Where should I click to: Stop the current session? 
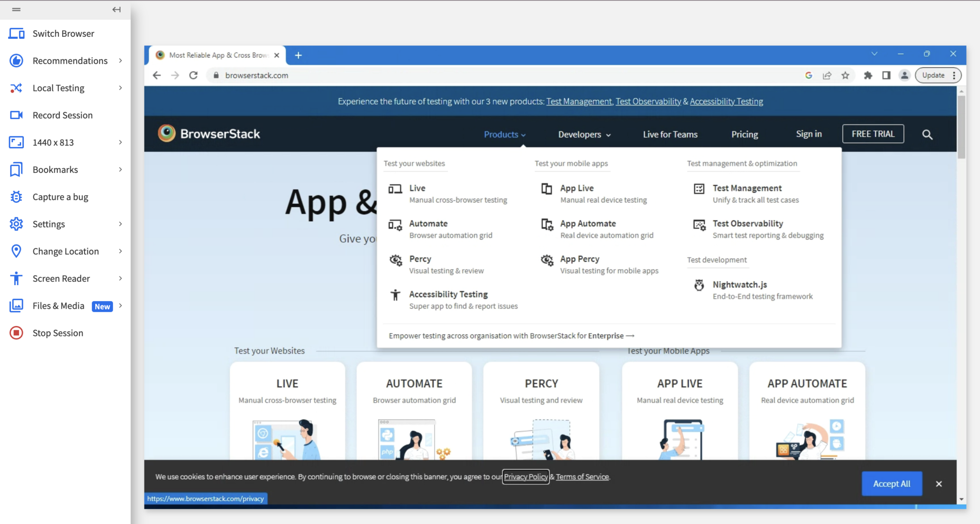click(58, 333)
